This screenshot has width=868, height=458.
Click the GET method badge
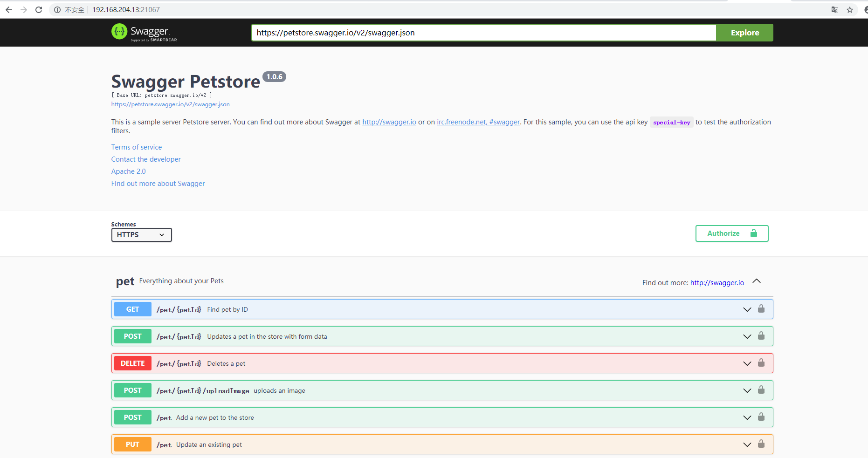click(x=132, y=309)
